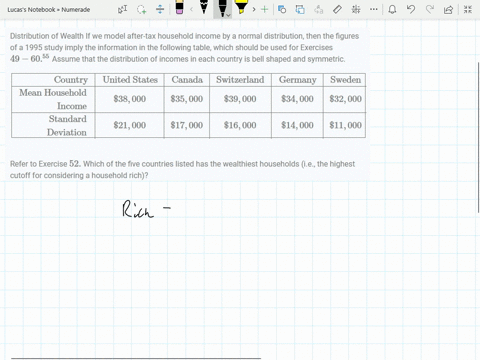Click the Standard Deviation row label
Image resolution: width=480 pixels, height=360 pixels.
(x=53, y=126)
